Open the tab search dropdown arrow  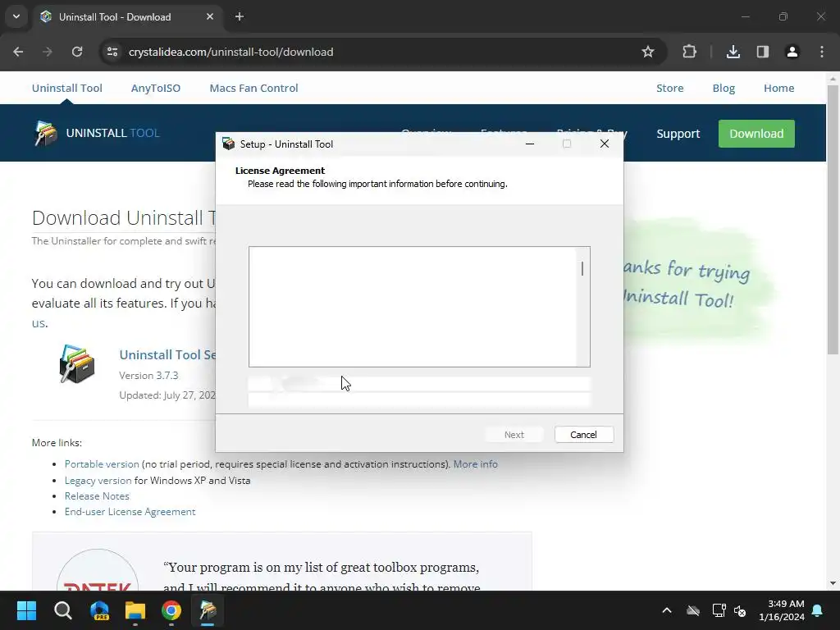(x=16, y=16)
